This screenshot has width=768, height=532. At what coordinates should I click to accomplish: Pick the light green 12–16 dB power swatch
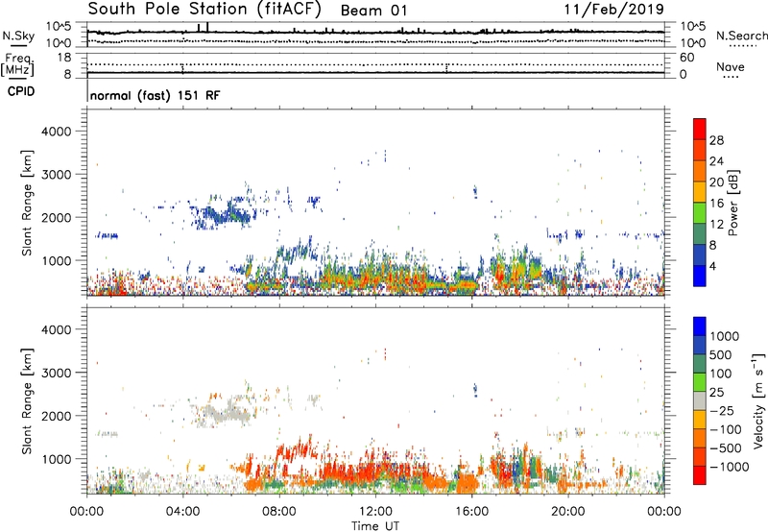click(700, 212)
